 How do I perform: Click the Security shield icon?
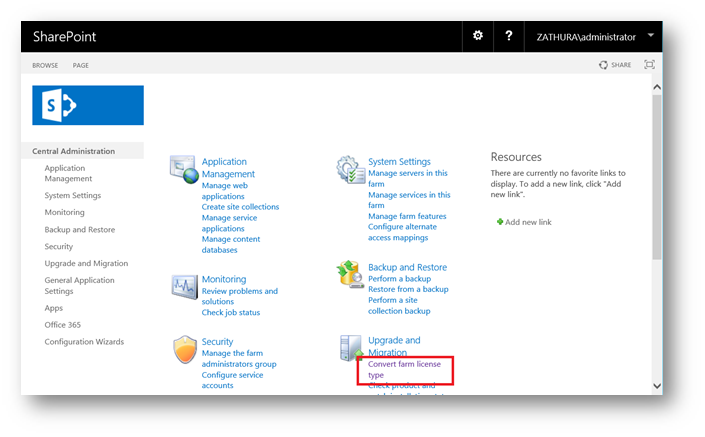coord(185,349)
